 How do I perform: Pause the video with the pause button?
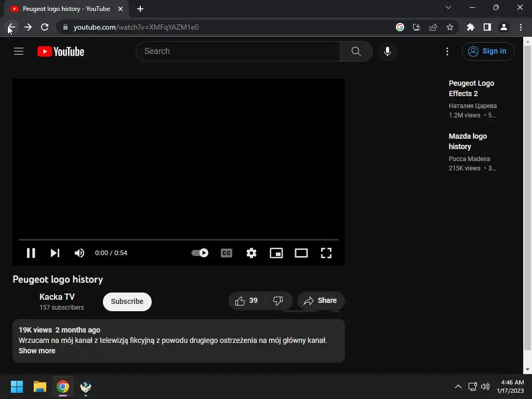(31, 253)
